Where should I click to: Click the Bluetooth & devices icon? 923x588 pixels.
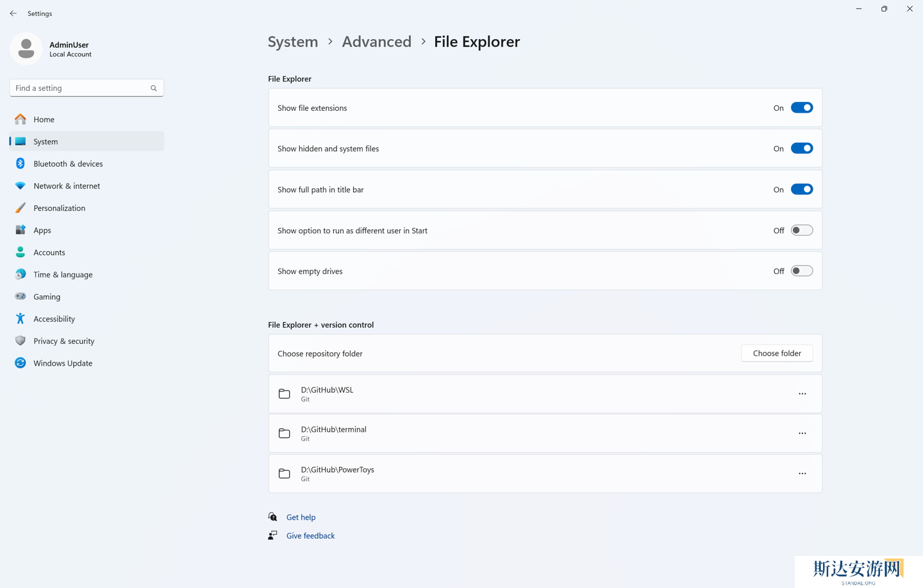(x=21, y=163)
